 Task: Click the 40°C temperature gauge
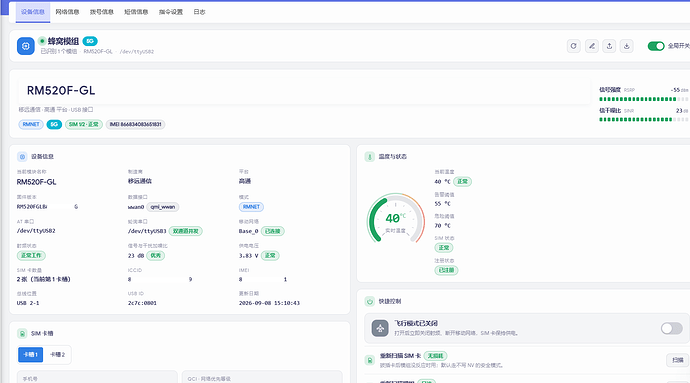tap(396, 218)
